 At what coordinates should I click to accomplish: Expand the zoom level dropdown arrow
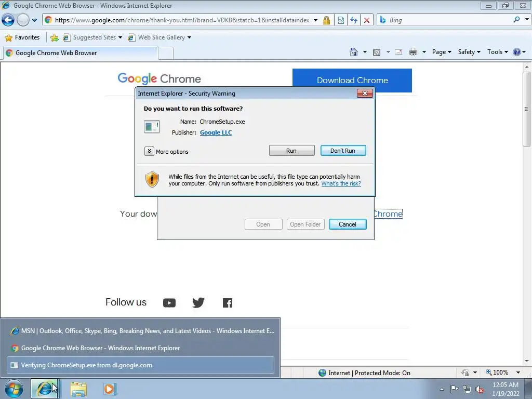point(518,373)
